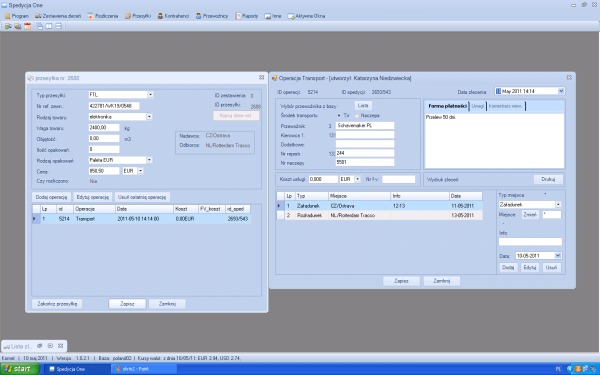This screenshot has width=600, height=375.
Task: Click the tile windows horizontally toolbar icon
Action: pyautogui.click(x=59, y=26)
